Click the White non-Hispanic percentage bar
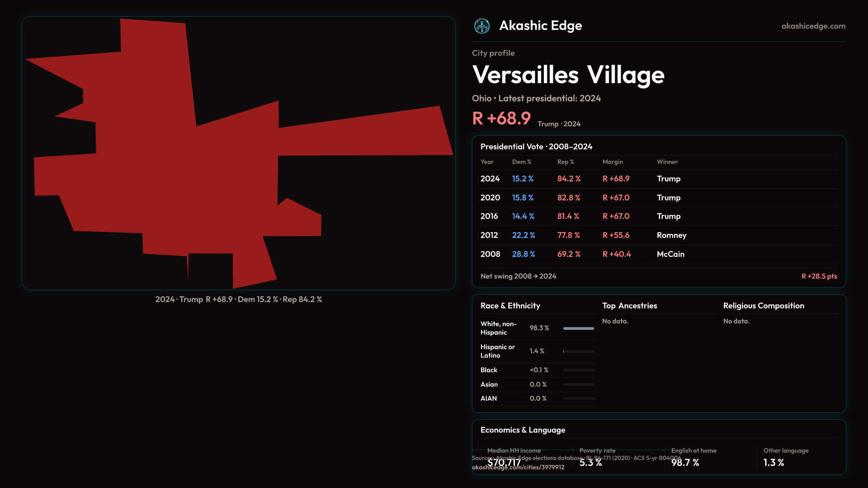Viewport: 868px width, 488px height. [578, 328]
